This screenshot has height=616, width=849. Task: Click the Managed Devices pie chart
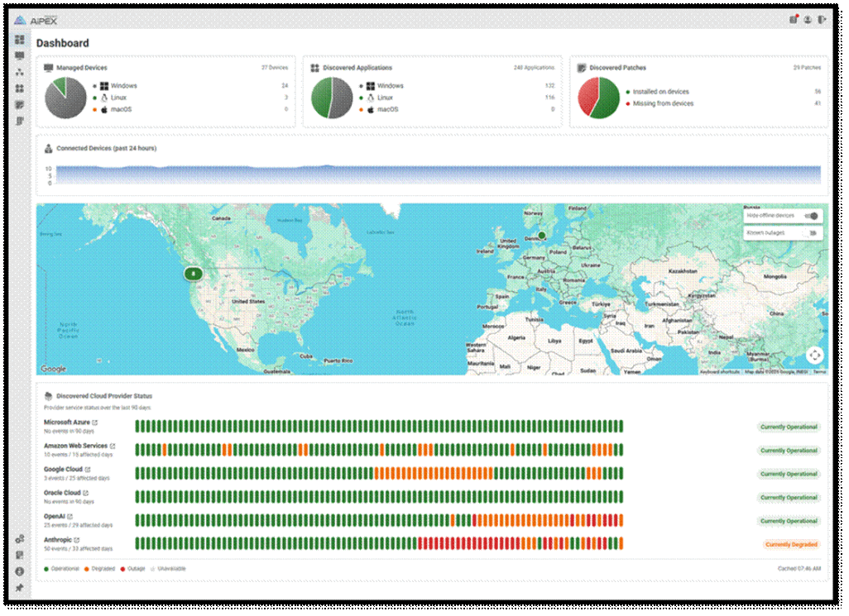click(65, 98)
